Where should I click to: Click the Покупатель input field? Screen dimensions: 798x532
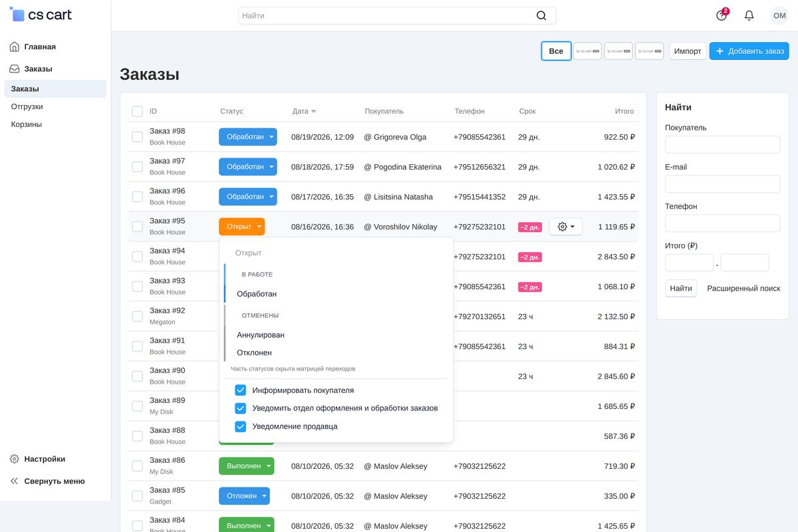(722, 145)
